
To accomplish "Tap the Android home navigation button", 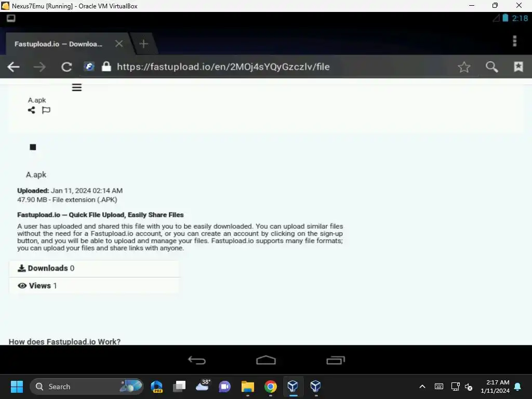I will coord(266,360).
